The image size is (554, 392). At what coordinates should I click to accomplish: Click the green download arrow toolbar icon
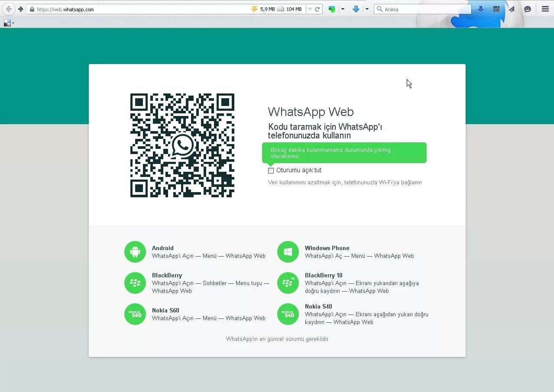332,9
